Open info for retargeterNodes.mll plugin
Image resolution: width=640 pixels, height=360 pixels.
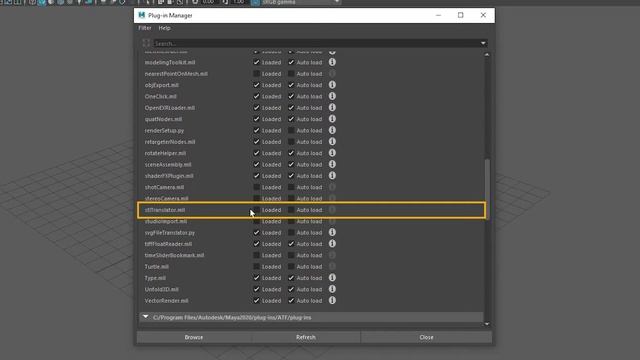[332, 142]
